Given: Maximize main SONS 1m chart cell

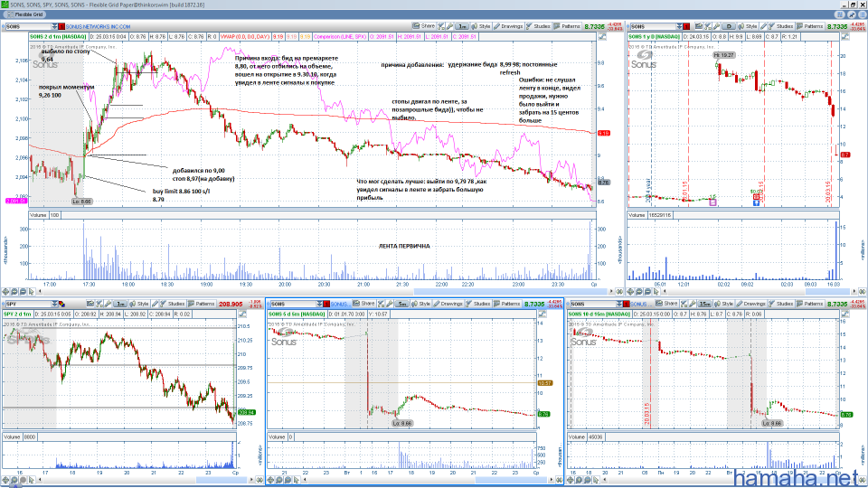Looking at the screenshot, I should [x=602, y=36].
